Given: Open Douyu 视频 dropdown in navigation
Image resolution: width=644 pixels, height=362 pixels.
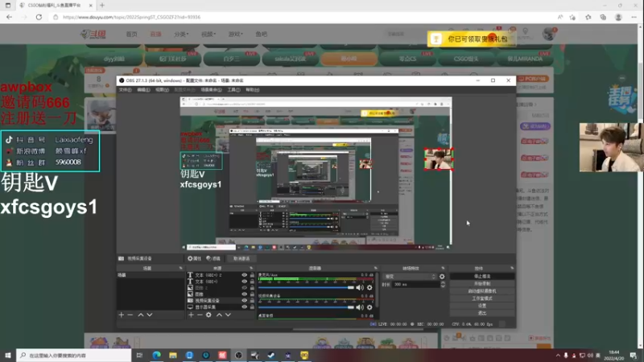Looking at the screenshot, I should 208,34.
